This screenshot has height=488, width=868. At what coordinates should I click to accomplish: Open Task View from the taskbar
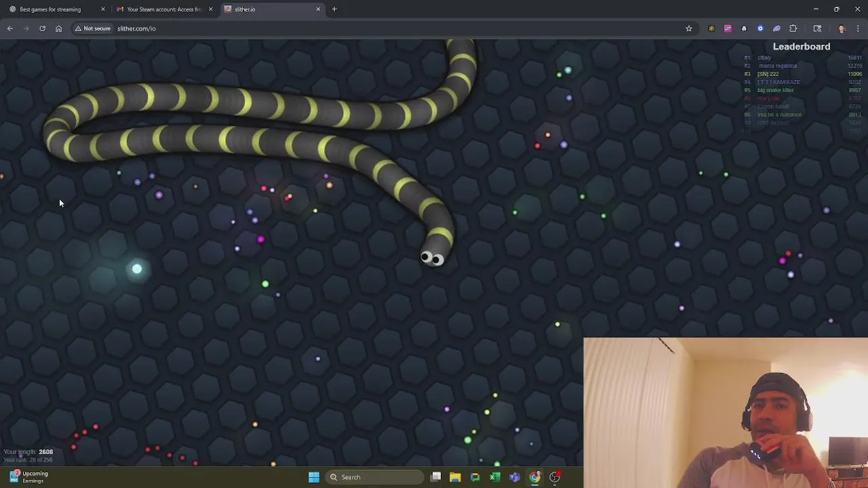click(435, 477)
